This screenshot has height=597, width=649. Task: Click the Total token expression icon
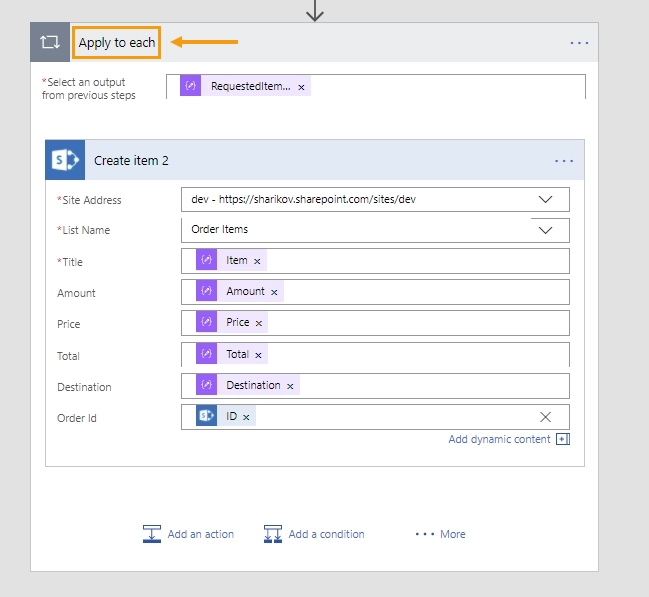click(x=207, y=354)
